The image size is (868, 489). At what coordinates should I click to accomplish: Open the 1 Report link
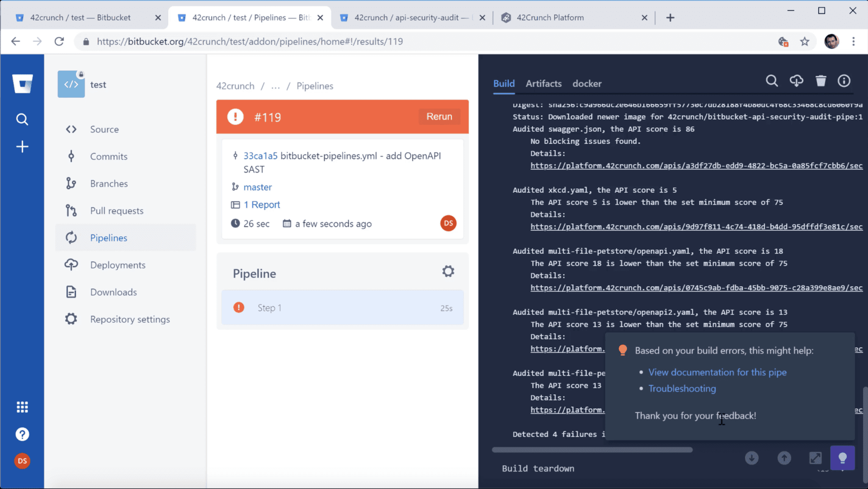coord(262,205)
